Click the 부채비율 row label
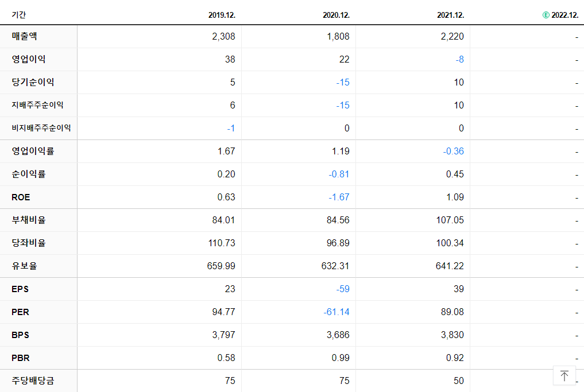Screen dimensions: 584x392 tap(29, 220)
